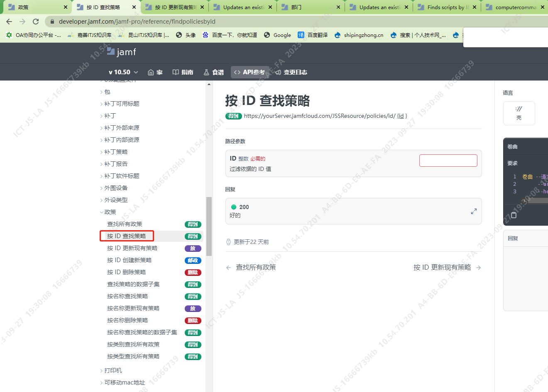Click the sidebar vertical scrollbar
The width and height of the screenshot is (548, 392).
(x=209, y=226)
